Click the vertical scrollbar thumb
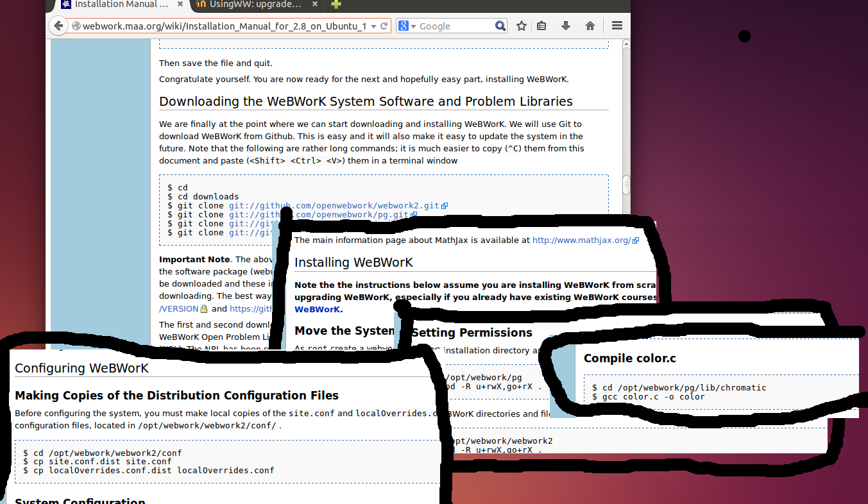The image size is (868, 504). pyautogui.click(x=626, y=184)
